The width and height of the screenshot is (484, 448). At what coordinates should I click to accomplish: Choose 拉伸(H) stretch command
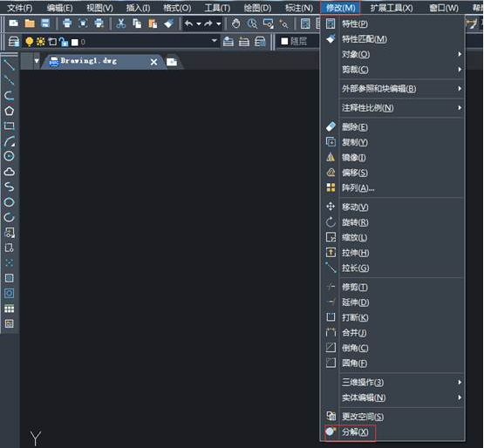point(392,253)
